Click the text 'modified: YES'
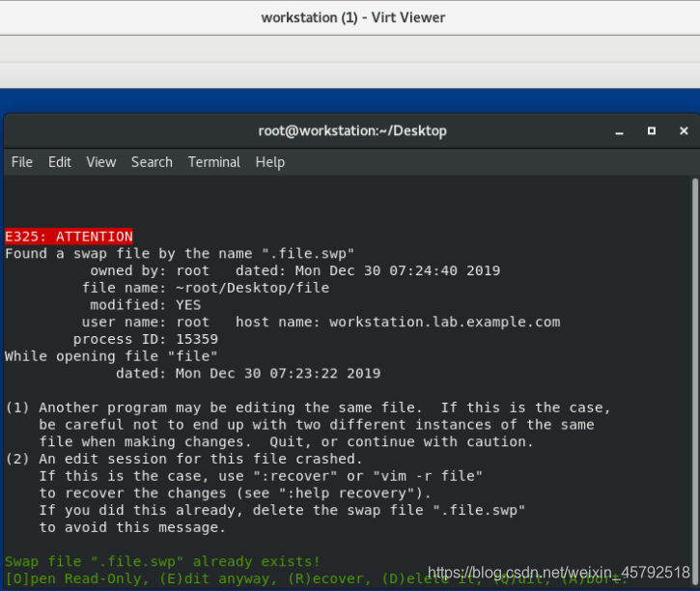The image size is (700, 591). [x=145, y=305]
